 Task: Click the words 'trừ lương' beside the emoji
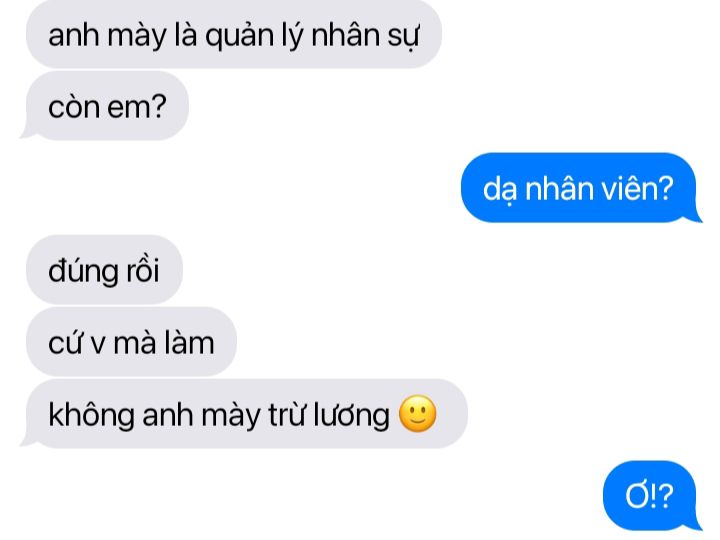point(329,416)
